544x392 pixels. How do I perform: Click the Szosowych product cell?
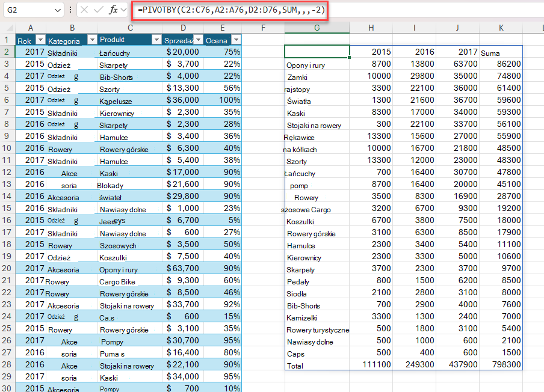click(x=118, y=246)
